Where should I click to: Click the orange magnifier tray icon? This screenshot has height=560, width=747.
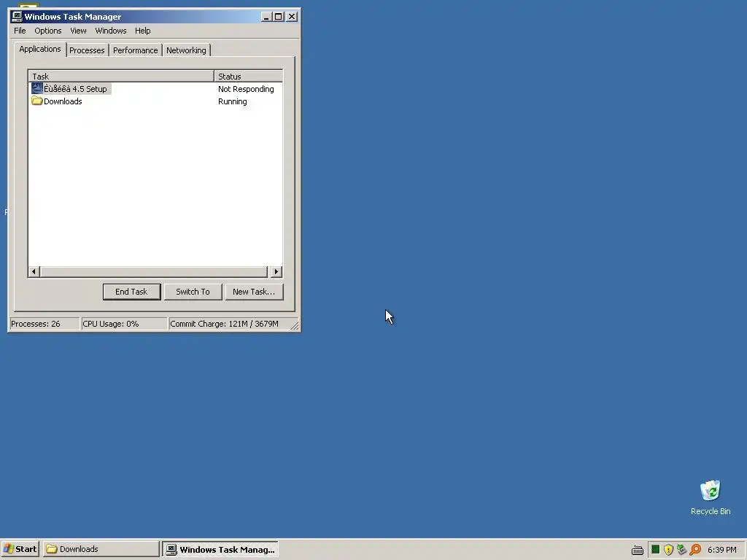(x=695, y=550)
